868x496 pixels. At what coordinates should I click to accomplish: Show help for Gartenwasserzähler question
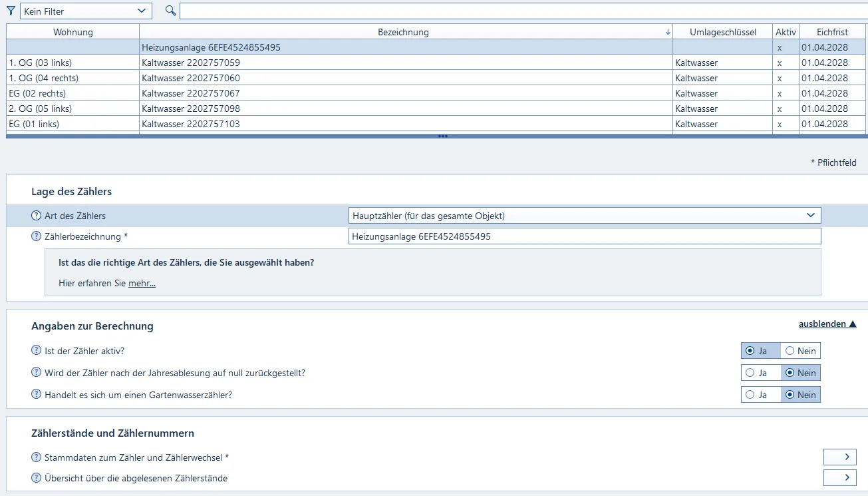36,395
